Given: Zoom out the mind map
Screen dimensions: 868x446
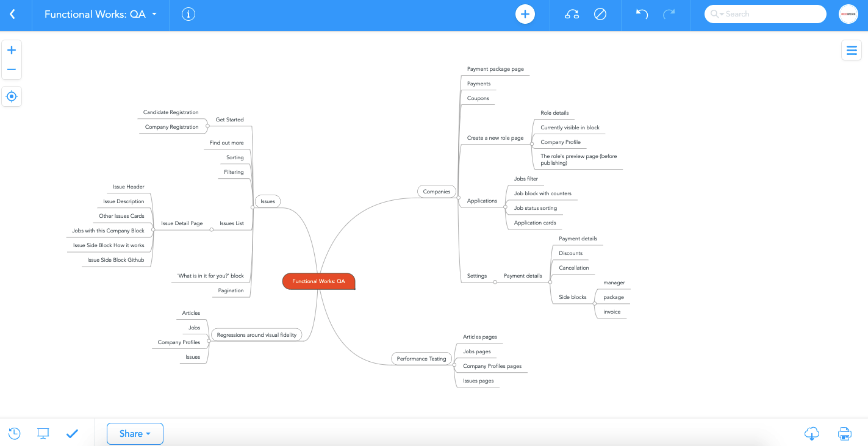Looking at the screenshot, I should coord(11,70).
